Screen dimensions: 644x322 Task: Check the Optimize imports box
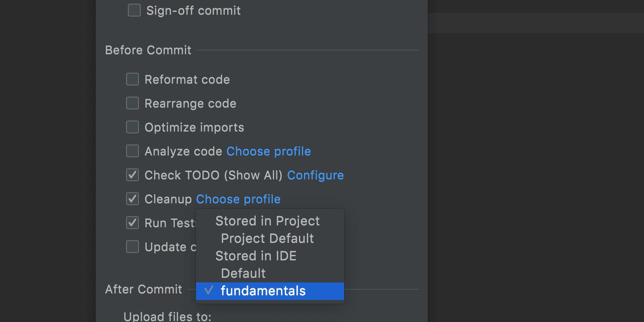click(x=132, y=127)
